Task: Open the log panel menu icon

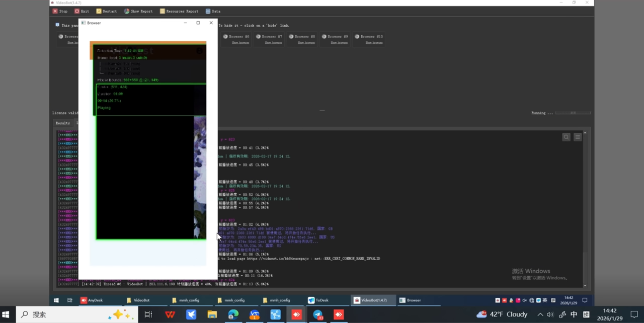Action: point(578,137)
